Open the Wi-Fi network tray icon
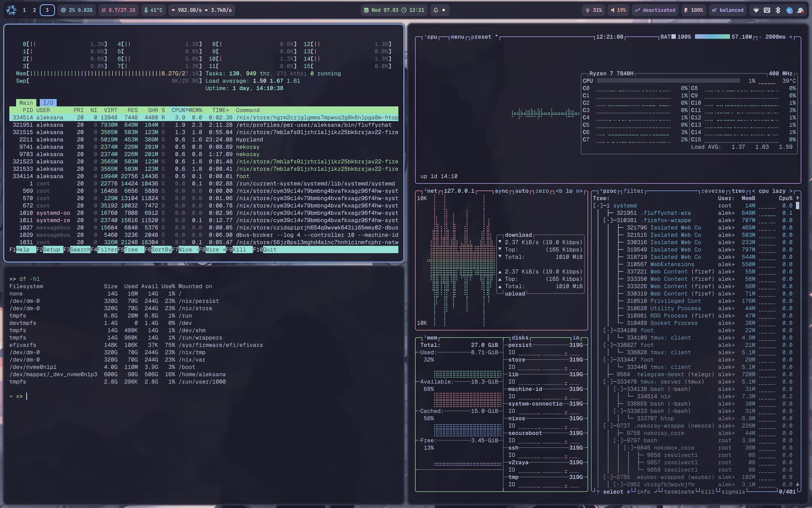This screenshot has width=812, height=508. 756,10
